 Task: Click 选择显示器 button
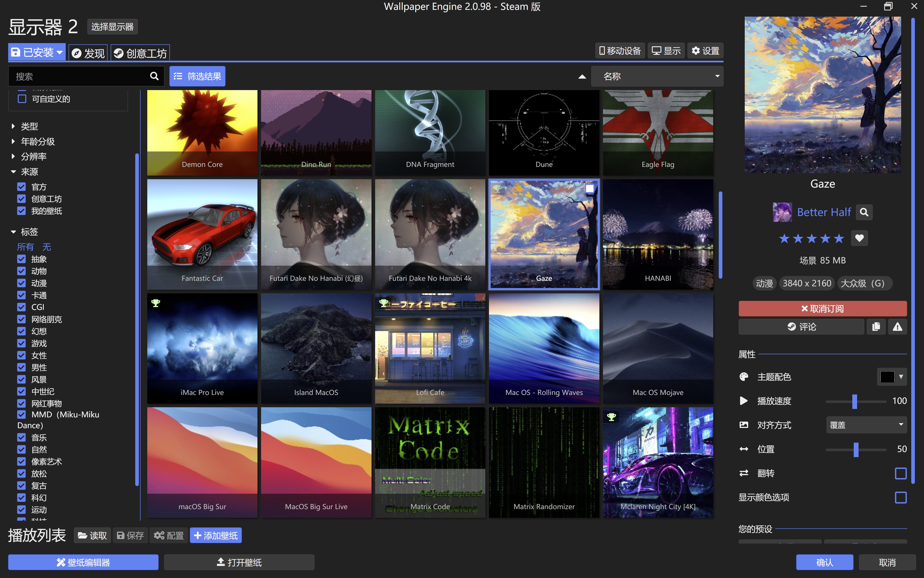112,27
